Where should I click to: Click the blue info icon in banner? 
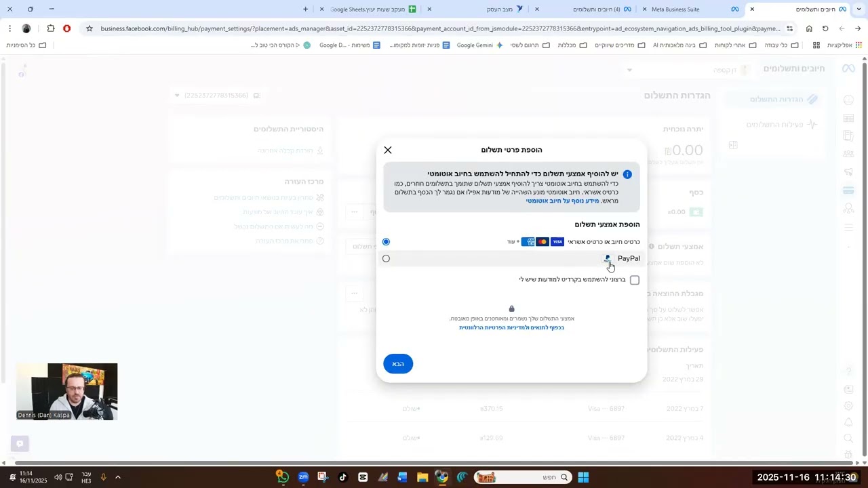coord(627,174)
